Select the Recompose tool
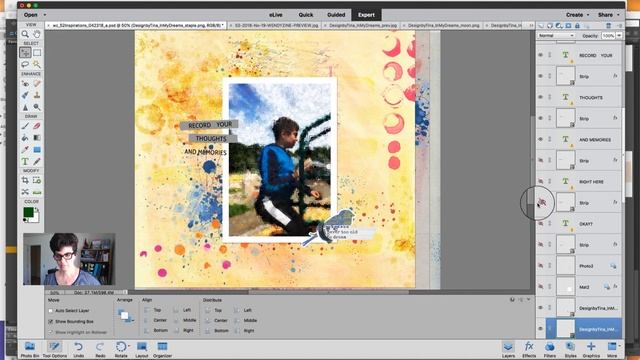640x360 pixels. [37, 180]
